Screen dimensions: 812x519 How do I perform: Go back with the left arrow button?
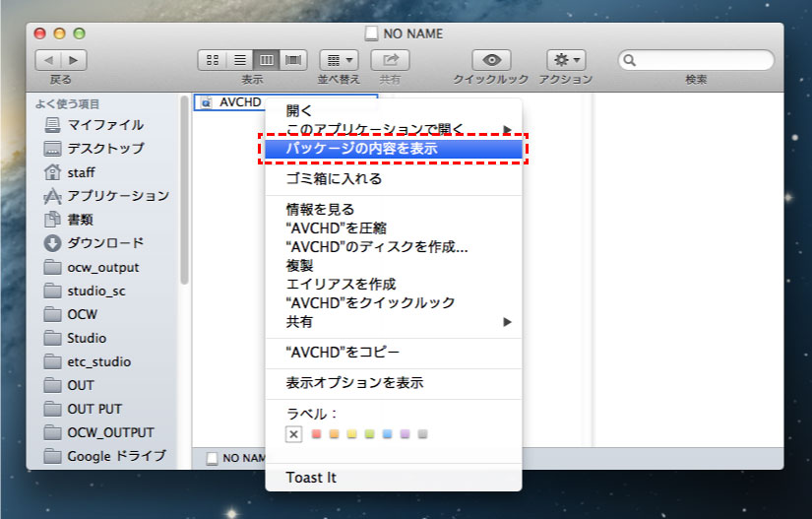48,60
